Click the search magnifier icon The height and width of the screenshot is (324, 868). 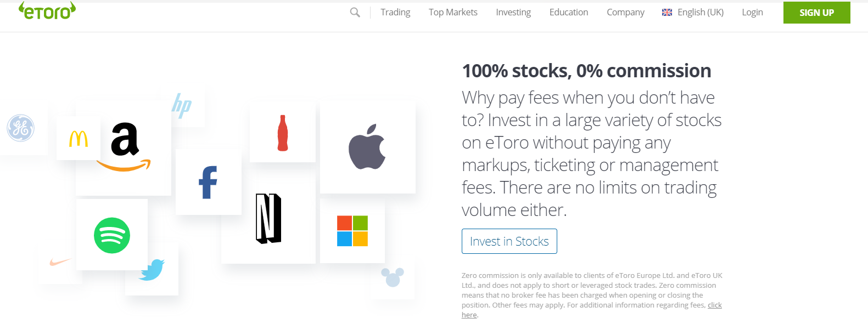click(355, 12)
